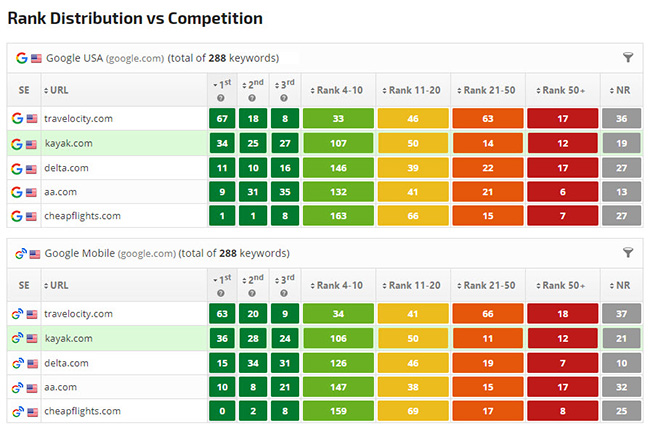Click help icon under 1st column, USA table

[222, 98]
